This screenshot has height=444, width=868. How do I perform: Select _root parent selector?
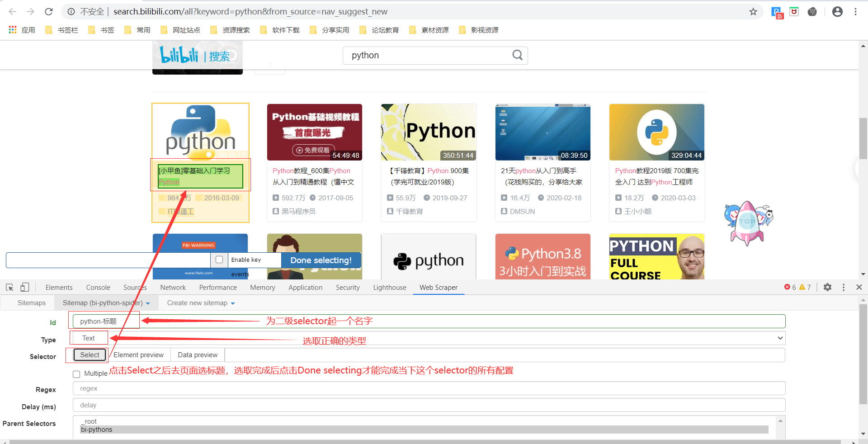pyautogui.click(x=424, y=421)
